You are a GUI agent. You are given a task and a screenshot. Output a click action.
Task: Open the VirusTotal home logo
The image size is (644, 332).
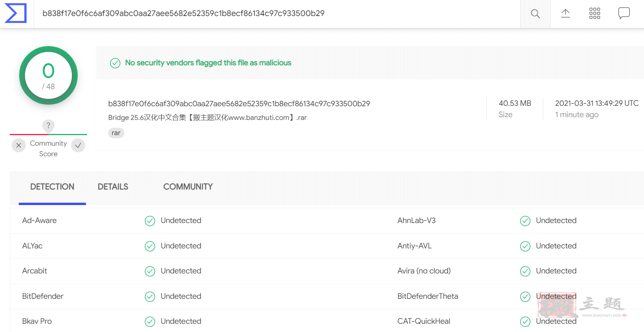coord(16,13)
